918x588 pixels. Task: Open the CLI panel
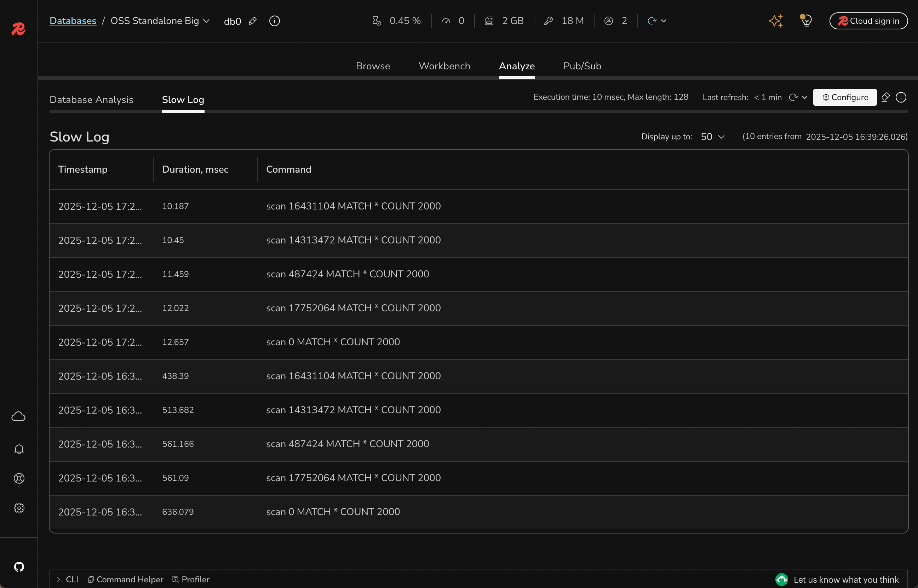coord(67,580)
